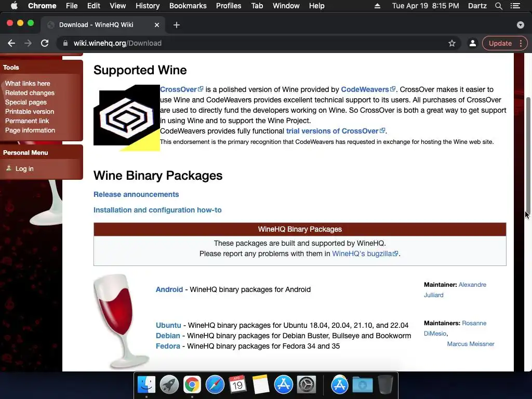
Task: Open Chrome's three-dot menu
Action: (x=521, y=43)
